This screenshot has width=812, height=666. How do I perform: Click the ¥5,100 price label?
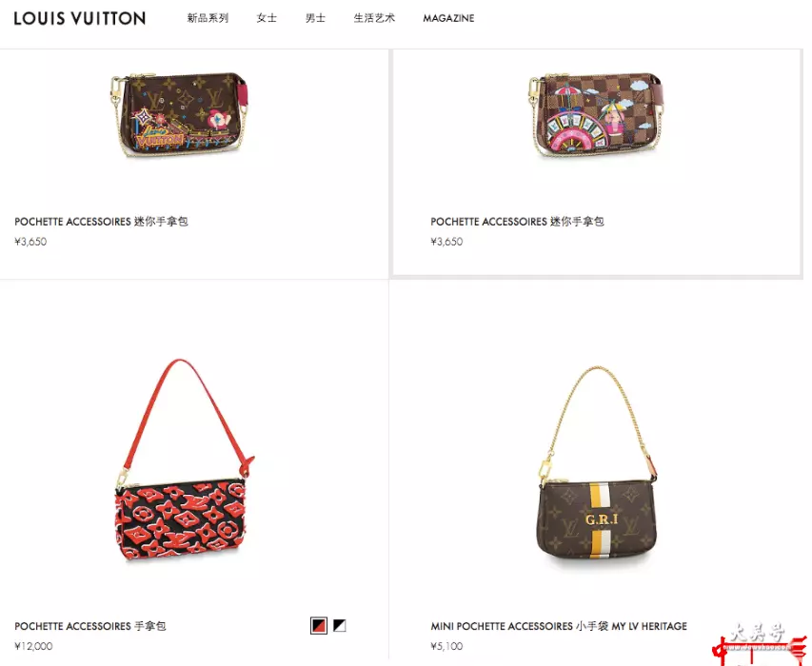pos(446,646)
